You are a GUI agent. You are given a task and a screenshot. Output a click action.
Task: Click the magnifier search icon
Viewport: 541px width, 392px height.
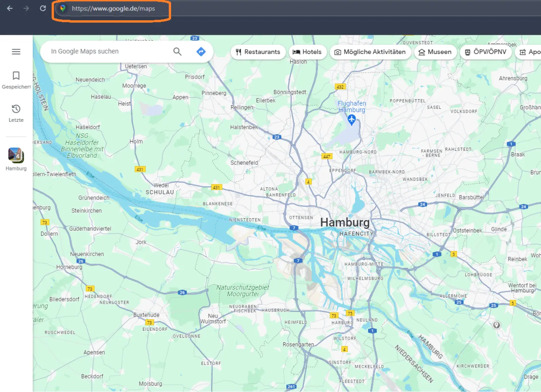coord(178,51)
